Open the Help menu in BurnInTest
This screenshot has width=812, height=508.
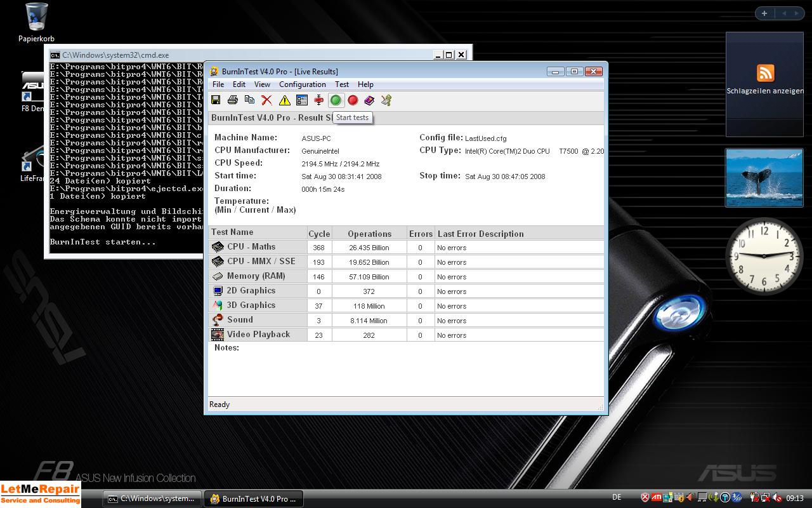click(365, 84)
